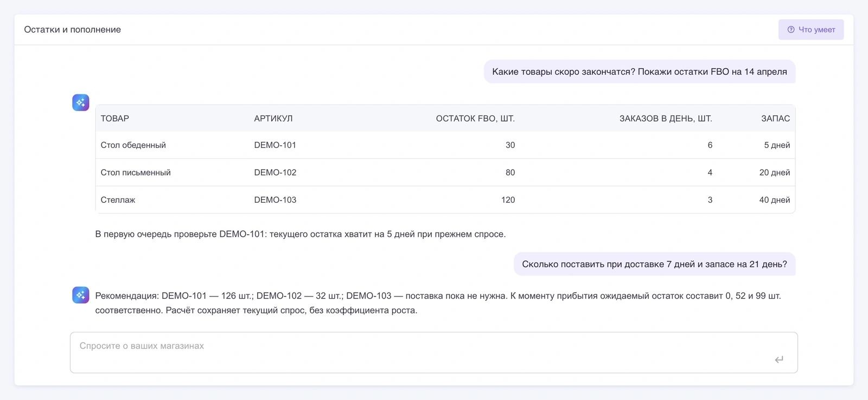Click the FBO stock value '30'

(510, 145)
